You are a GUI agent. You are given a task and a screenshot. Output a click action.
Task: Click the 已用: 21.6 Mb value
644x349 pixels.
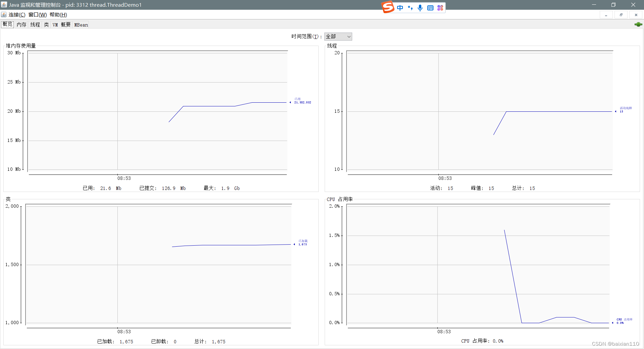point(102,188)
